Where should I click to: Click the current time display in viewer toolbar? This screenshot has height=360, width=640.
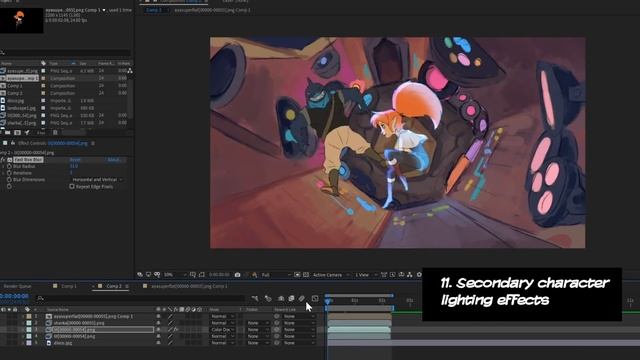pyautogui.click(x=219, y=275)
